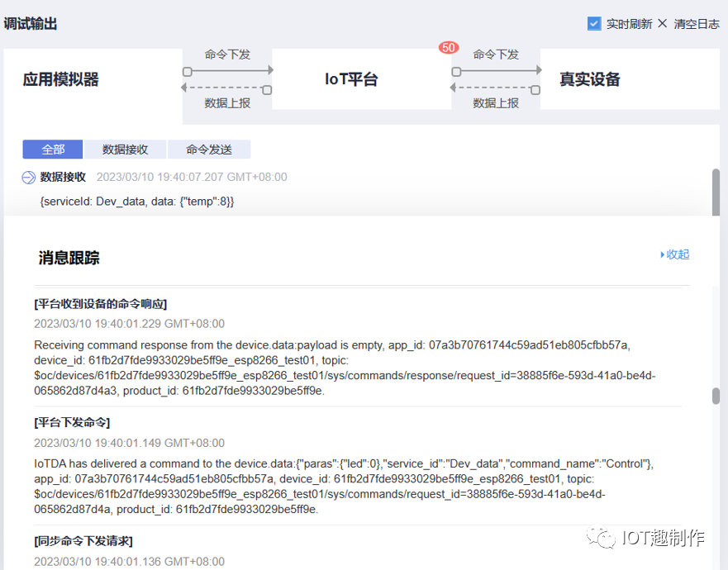Select the 全部 tab
728x570 pixels.
pos(53,150)
